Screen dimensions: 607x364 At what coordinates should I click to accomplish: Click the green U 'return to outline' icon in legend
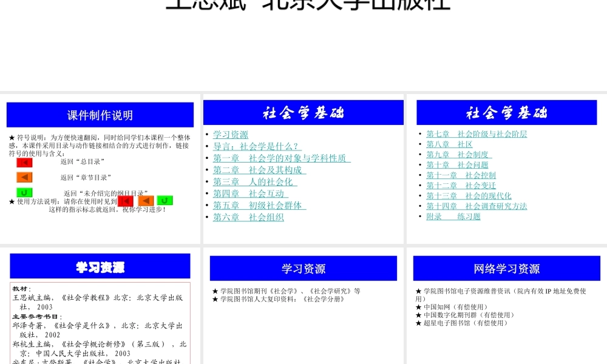24,192
